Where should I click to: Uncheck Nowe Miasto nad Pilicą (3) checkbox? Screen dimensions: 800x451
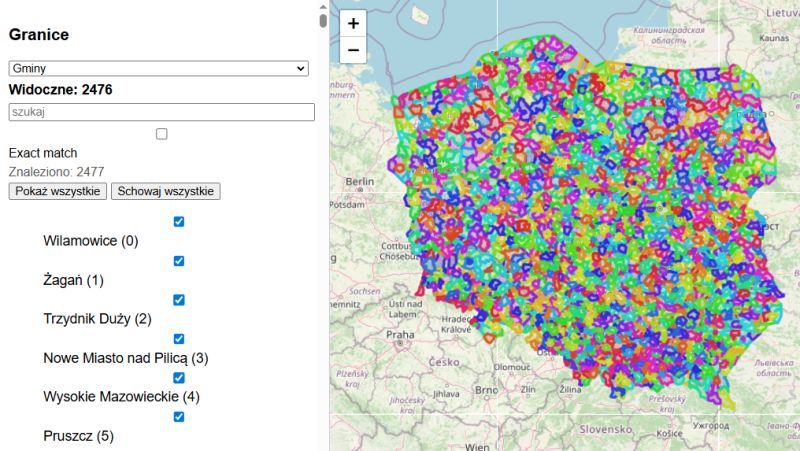[179, 339]
